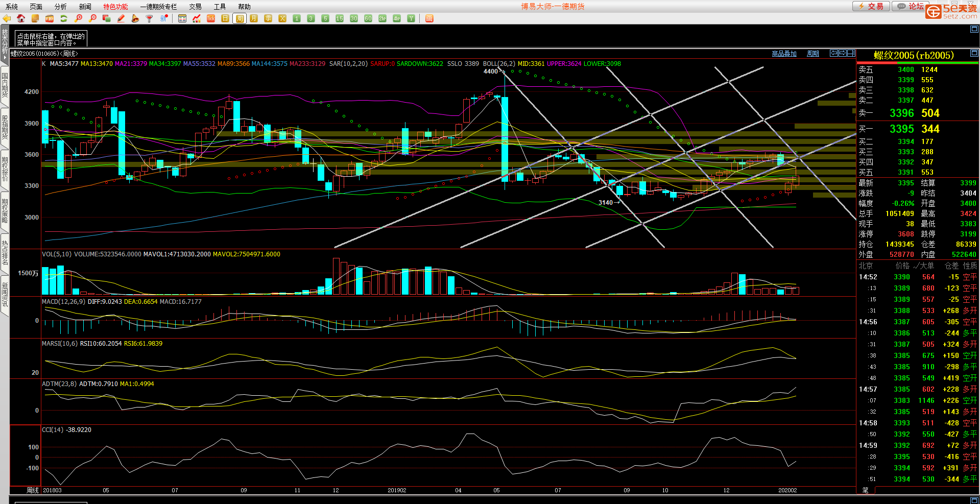Click the green refresh arrows icon

tap(64, 18)
